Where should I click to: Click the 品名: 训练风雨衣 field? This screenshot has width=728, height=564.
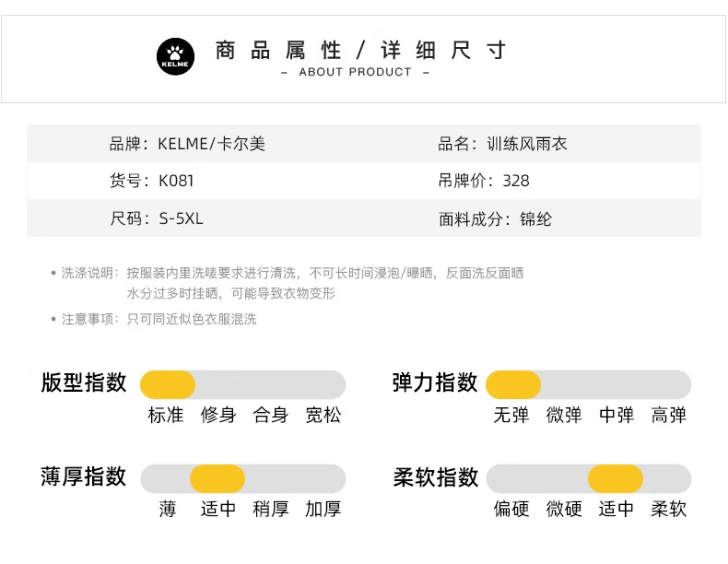click(x=502, y=144)
